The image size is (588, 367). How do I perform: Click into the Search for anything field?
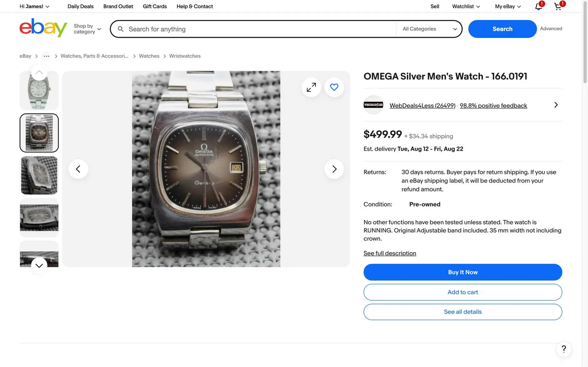coord(259,29)
